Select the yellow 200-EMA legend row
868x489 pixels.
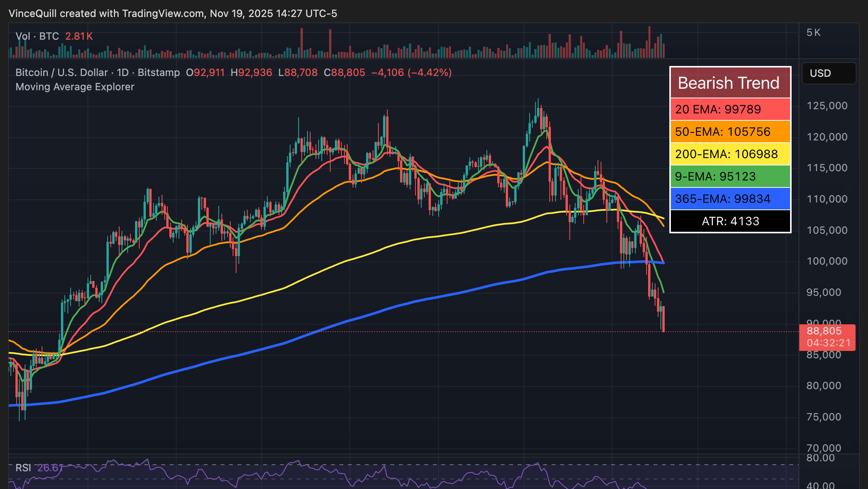[x=730, y=154]
